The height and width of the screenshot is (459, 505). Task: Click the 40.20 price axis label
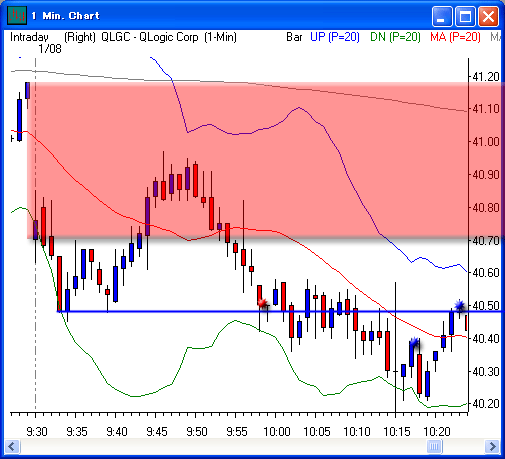(x=486, y=404)
